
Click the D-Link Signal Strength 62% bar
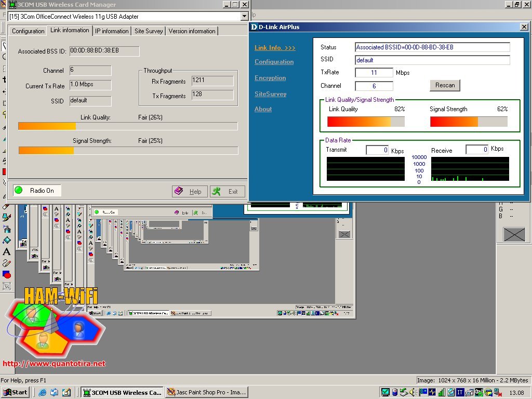point(469,122)
